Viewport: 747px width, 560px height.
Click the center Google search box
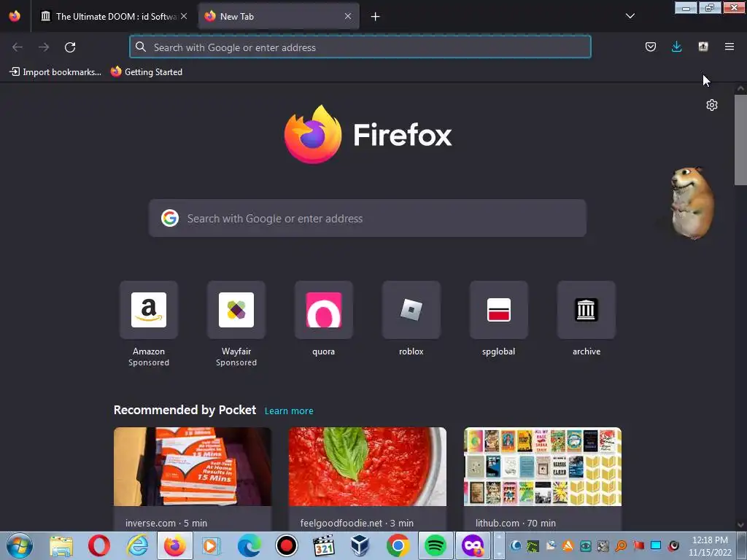point(368,218)
